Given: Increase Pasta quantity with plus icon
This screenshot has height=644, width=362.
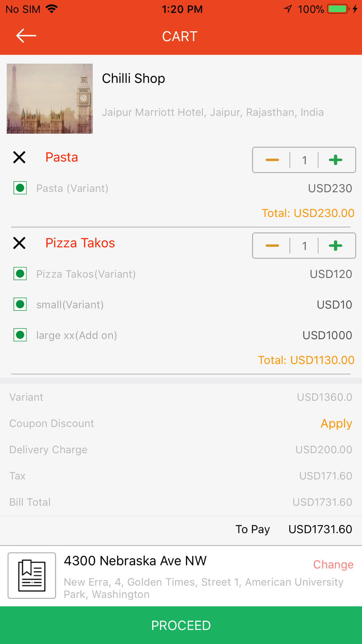Looking at the screenshot, I should pos(336,160).
